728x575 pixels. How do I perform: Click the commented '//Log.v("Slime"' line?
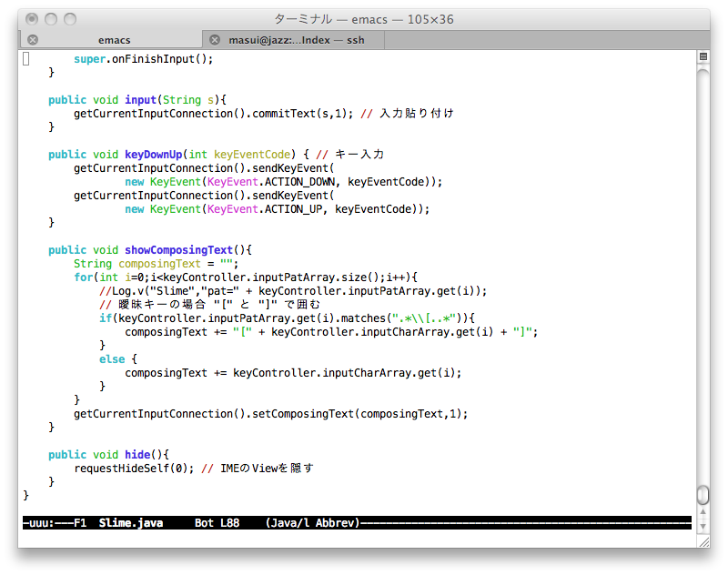pyautogui.click(x=293, y=291)
